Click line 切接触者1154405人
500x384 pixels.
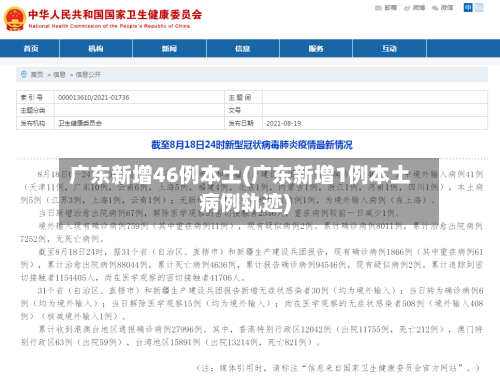tap(133, 278)
